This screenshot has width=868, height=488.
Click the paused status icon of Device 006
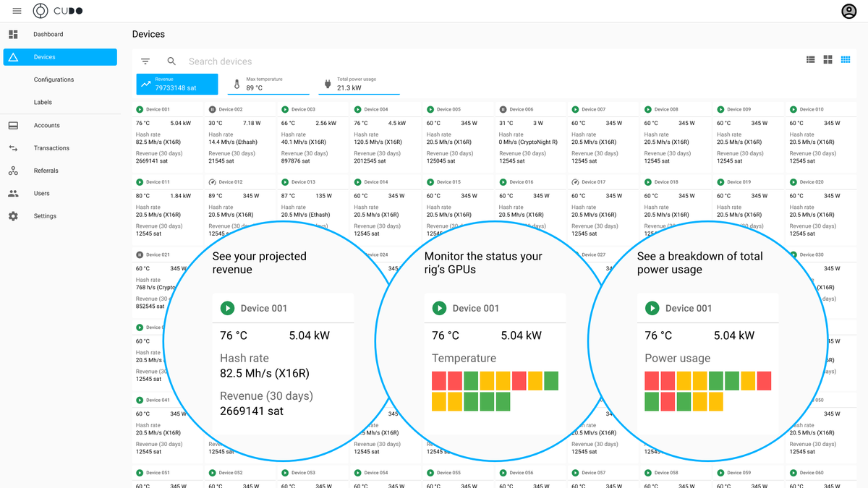(503, 109)
